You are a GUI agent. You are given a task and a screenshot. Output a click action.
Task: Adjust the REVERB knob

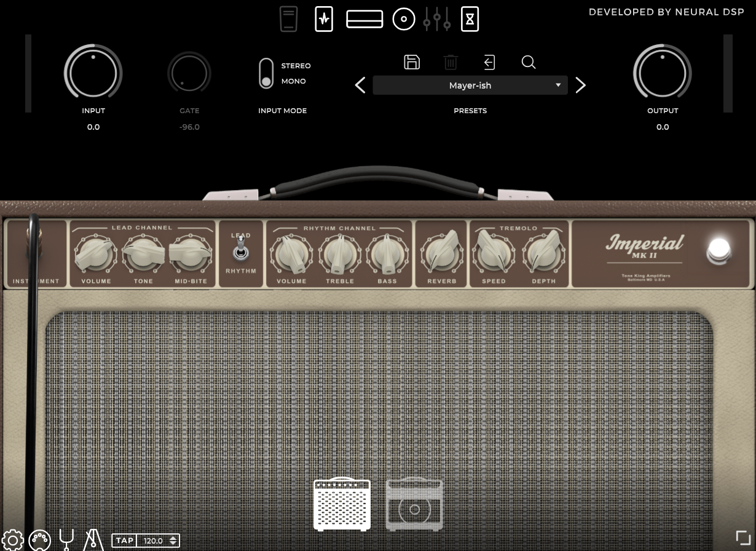pos(441,253)
